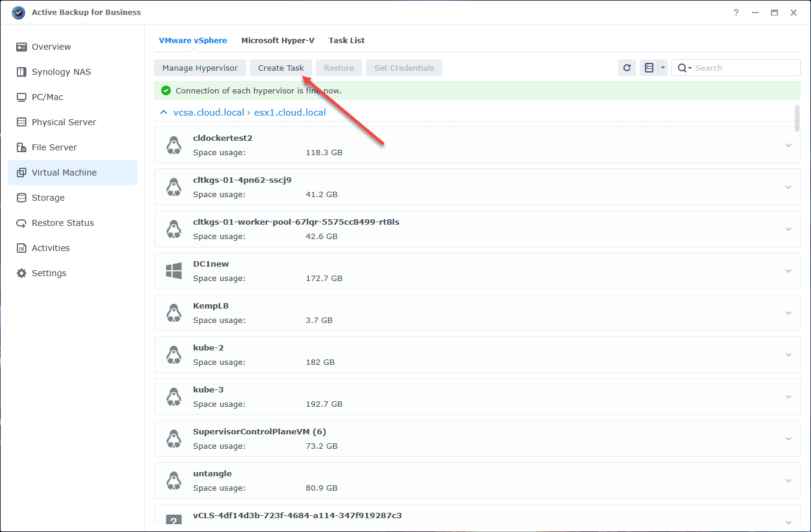The height and width of the screenshot is (532, 811).
Task: Click the Manage Hypervisor button
Action: [x=200, y=68]
